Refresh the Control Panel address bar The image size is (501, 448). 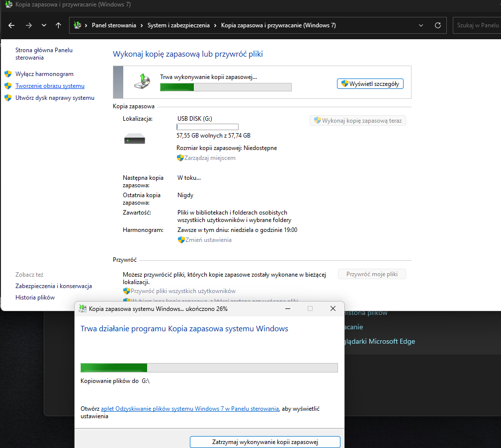tap(437, 25)
